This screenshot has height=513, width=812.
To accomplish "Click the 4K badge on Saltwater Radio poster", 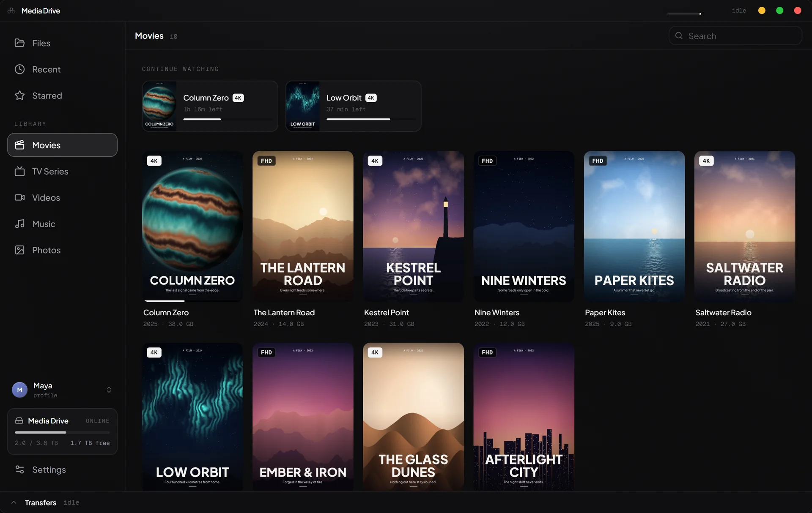I will pos(706,161).
